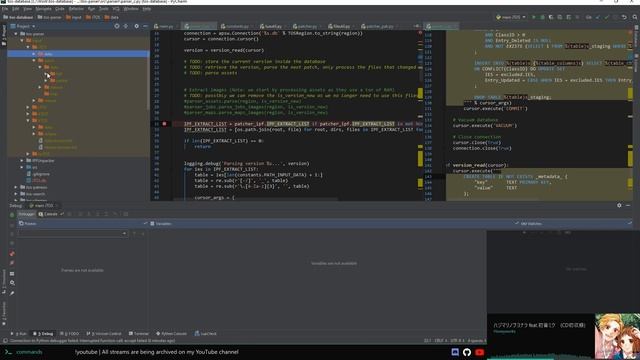640x360 pixels.
Task: Collapse the tos-parser root folder
Action: tap(16, 34)
